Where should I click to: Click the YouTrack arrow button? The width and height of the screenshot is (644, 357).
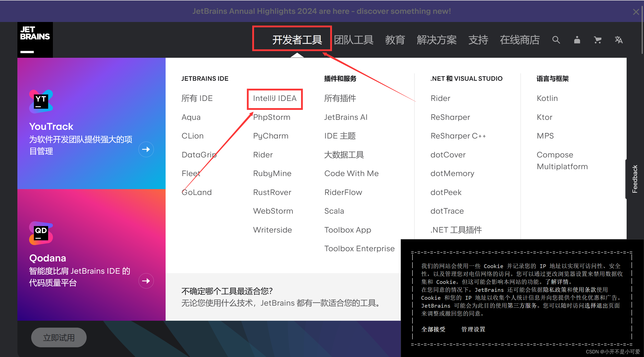click(146, 149)
